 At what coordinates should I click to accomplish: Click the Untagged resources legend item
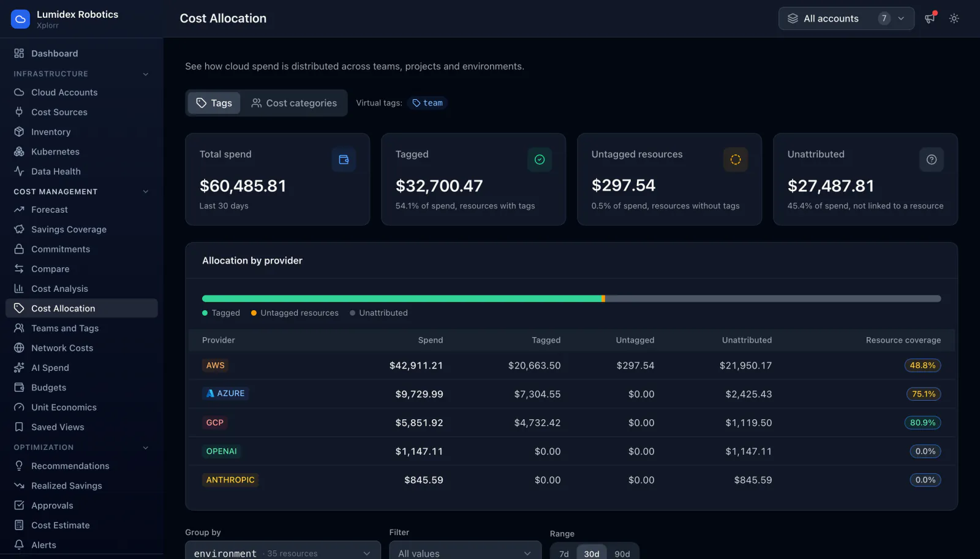coord(295,313)
